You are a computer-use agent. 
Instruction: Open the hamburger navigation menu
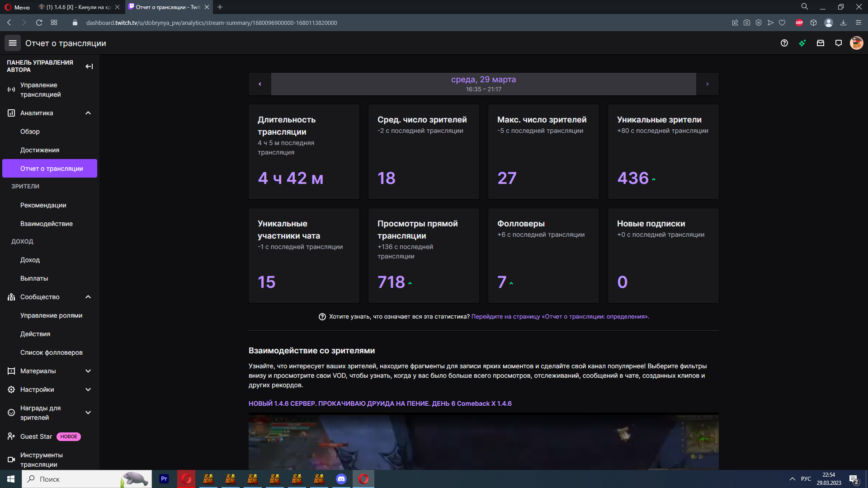point(13,43)
